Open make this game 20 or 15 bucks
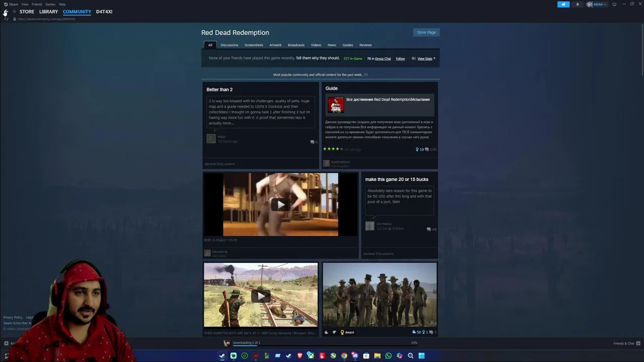This screenshot has height=362, width=644. pos(396,179)
